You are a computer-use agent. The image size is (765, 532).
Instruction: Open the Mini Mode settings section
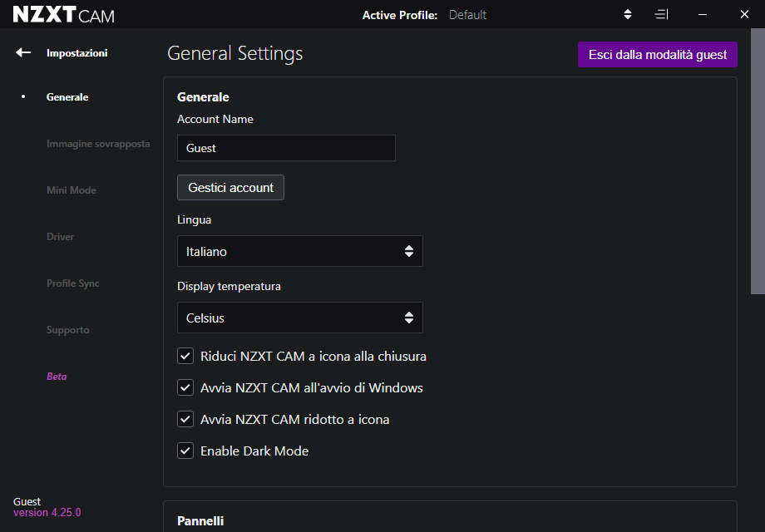(x=72, y=190)
